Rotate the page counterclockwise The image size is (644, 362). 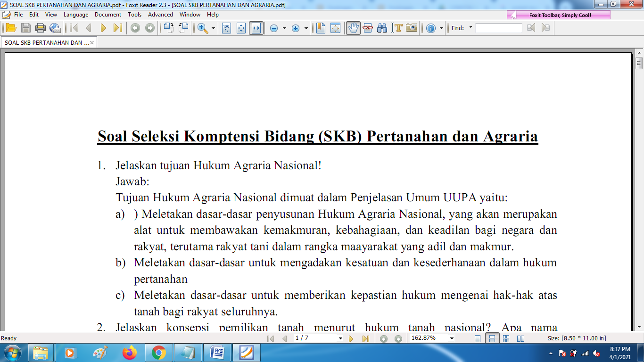tap(183, 28)
